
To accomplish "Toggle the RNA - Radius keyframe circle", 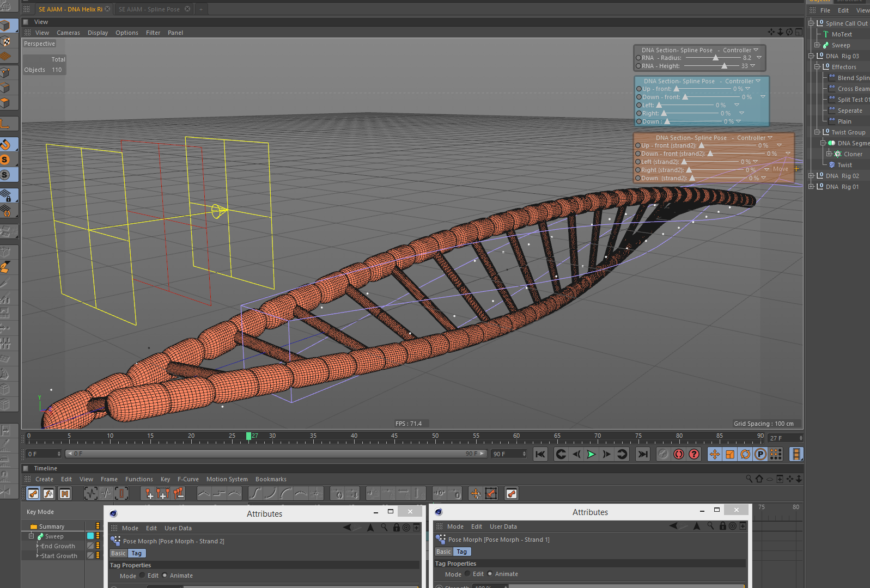I will 638,58.
